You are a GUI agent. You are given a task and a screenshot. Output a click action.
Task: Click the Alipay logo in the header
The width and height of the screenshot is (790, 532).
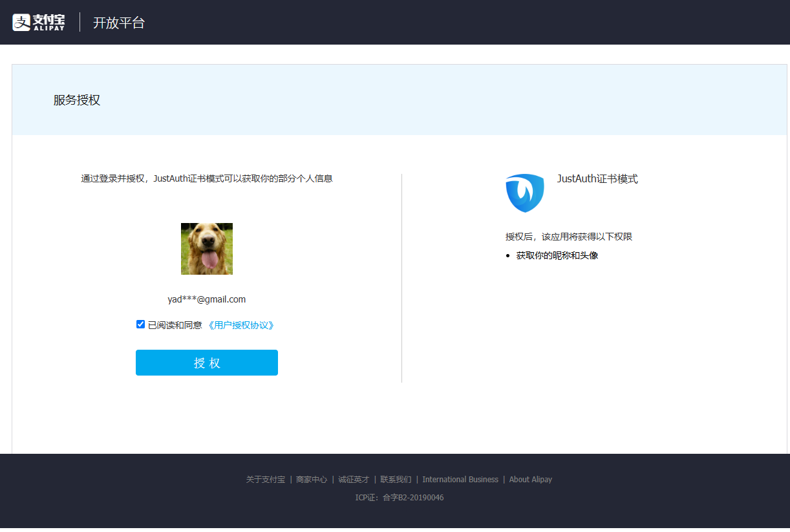pyautogui.click(x=39, y=22)
